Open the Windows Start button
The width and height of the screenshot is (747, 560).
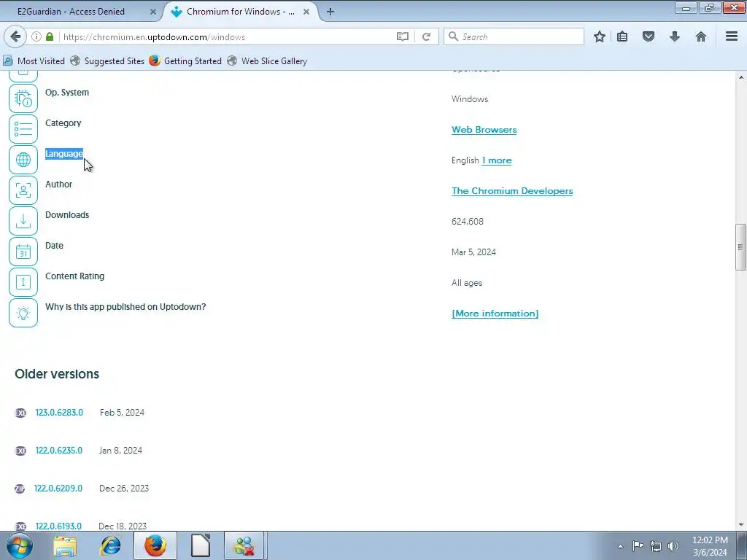(20, 545)
